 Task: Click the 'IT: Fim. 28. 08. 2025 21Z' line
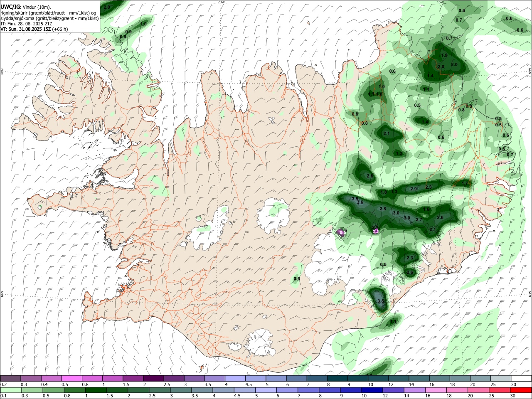click(x=26, y=24)
